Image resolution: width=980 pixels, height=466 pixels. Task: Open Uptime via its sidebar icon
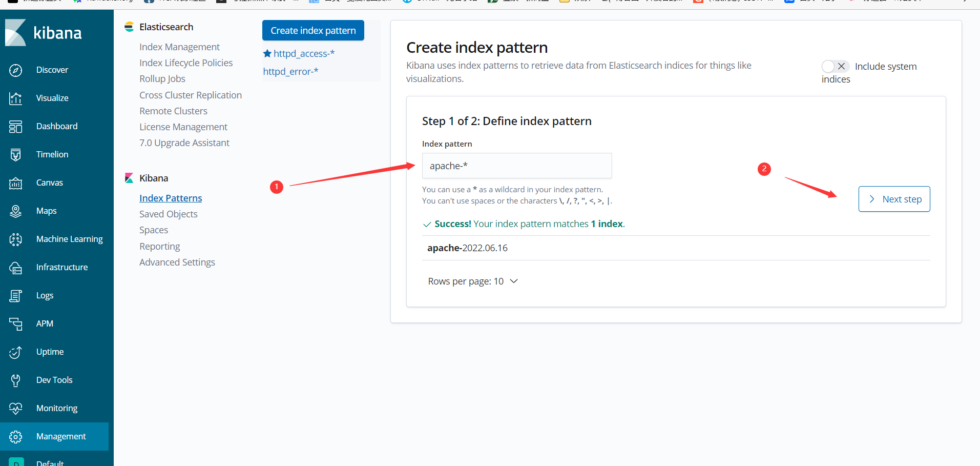pos(16,352)
